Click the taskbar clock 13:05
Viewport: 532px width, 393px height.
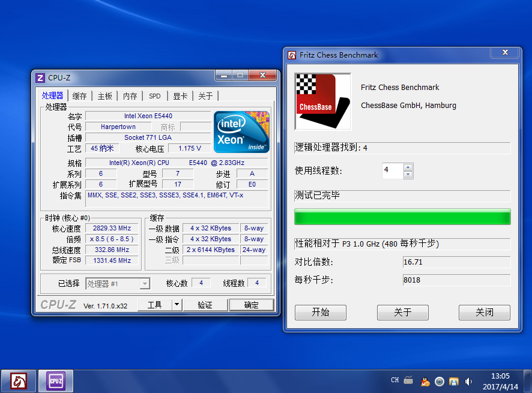pos(500,376)
